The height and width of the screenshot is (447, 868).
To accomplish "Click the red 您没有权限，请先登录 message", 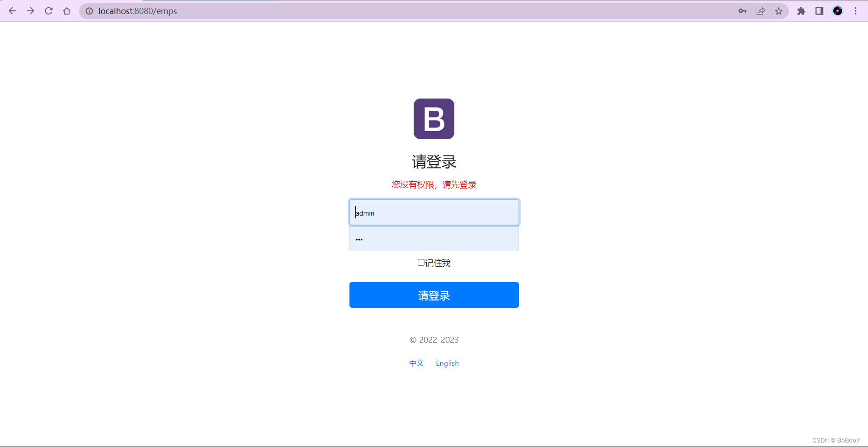I will click(x=434, y=184).
